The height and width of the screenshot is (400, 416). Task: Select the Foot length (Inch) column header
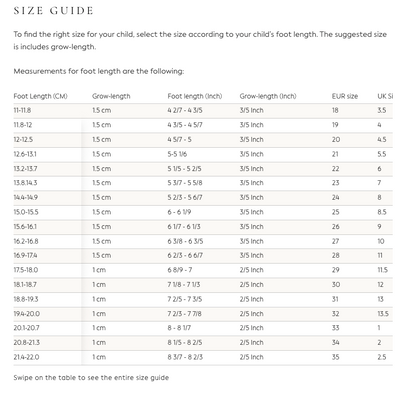[195, 96]
